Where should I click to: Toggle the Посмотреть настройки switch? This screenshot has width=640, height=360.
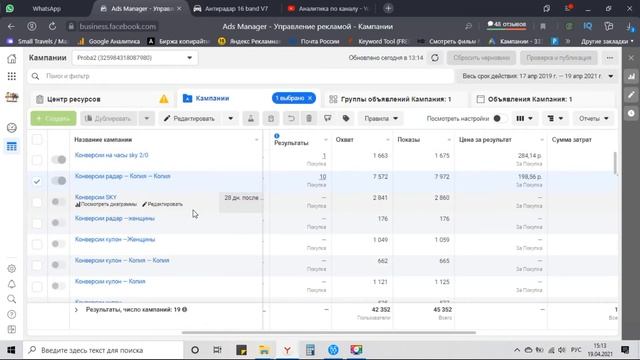[x=500, y=118]
